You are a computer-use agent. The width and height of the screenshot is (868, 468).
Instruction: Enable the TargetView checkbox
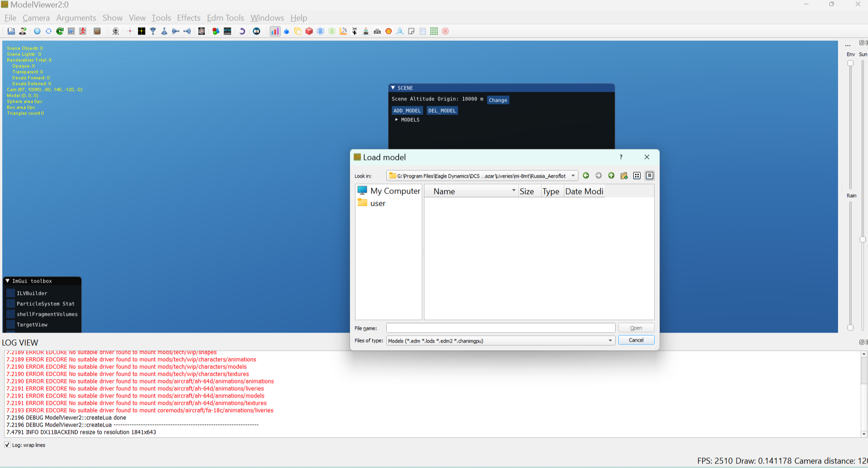[x=11, y=324]
